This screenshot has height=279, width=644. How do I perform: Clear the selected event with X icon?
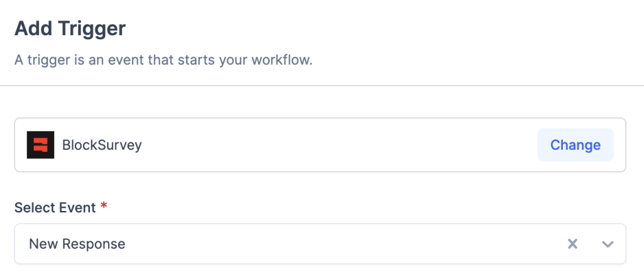(x=572, y=244)
